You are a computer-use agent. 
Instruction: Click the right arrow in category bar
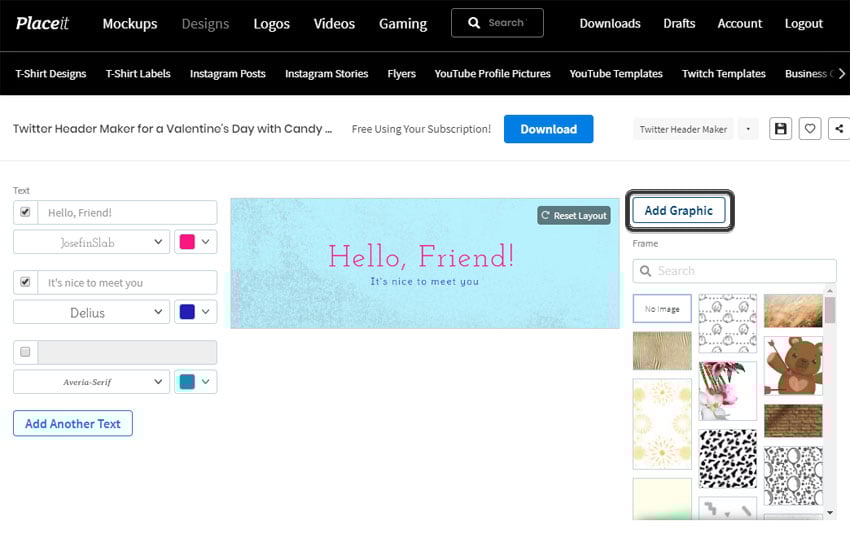(x=841, y=74)
